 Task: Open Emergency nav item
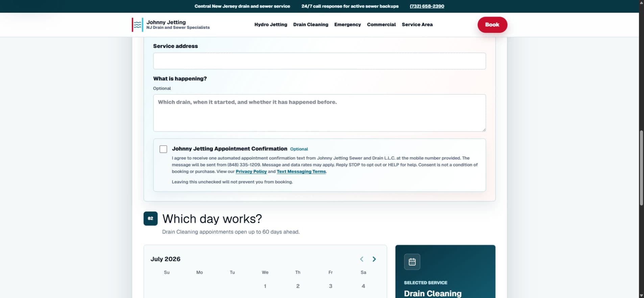(x=348, y=25)
